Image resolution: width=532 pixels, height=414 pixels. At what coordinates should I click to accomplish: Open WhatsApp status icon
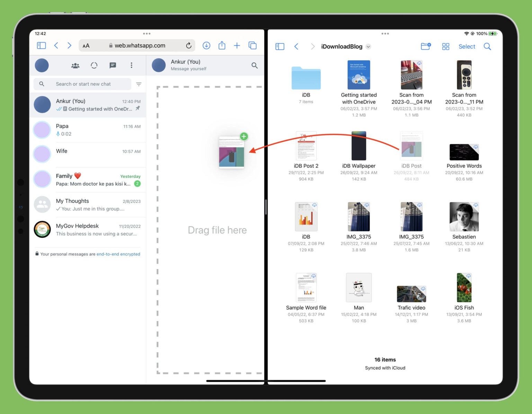point(94,65)
